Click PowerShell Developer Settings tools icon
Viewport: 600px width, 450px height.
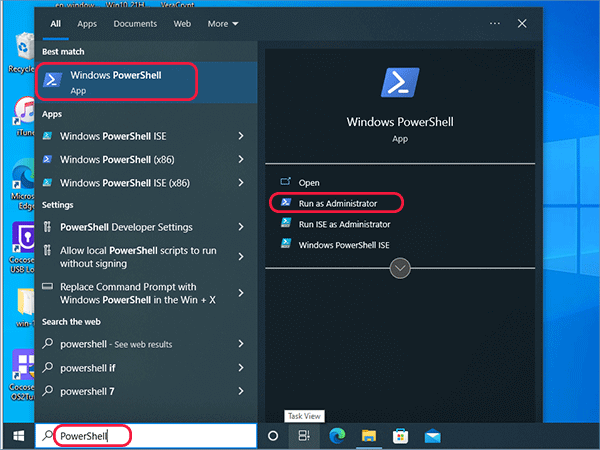click(47, 227)
